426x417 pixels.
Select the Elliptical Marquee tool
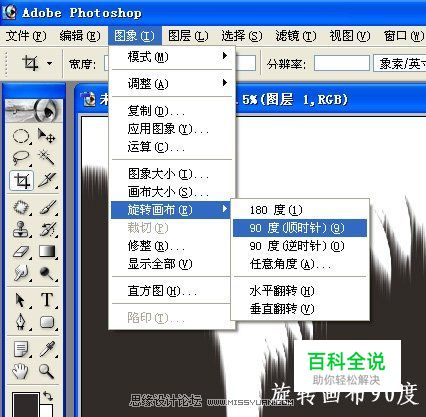21,136
